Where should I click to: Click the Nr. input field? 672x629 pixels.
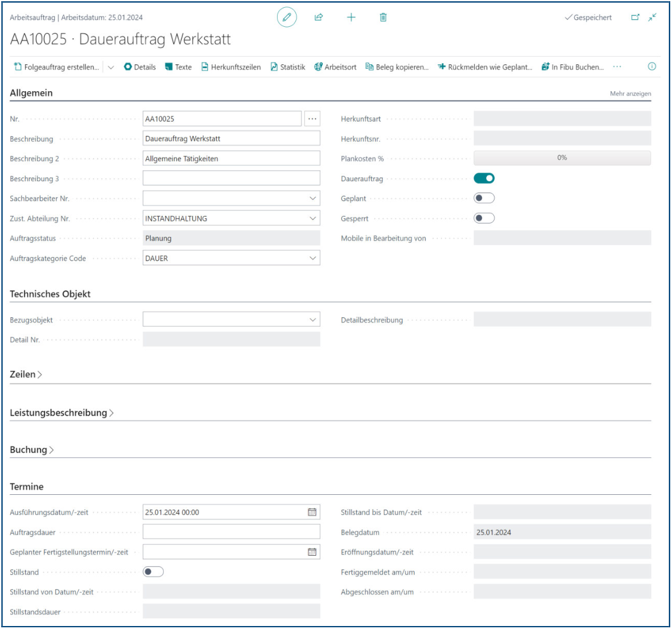222,119
